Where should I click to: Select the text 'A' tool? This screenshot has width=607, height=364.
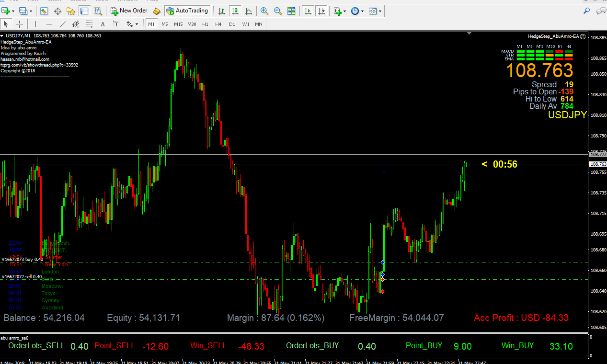point(103,24)
